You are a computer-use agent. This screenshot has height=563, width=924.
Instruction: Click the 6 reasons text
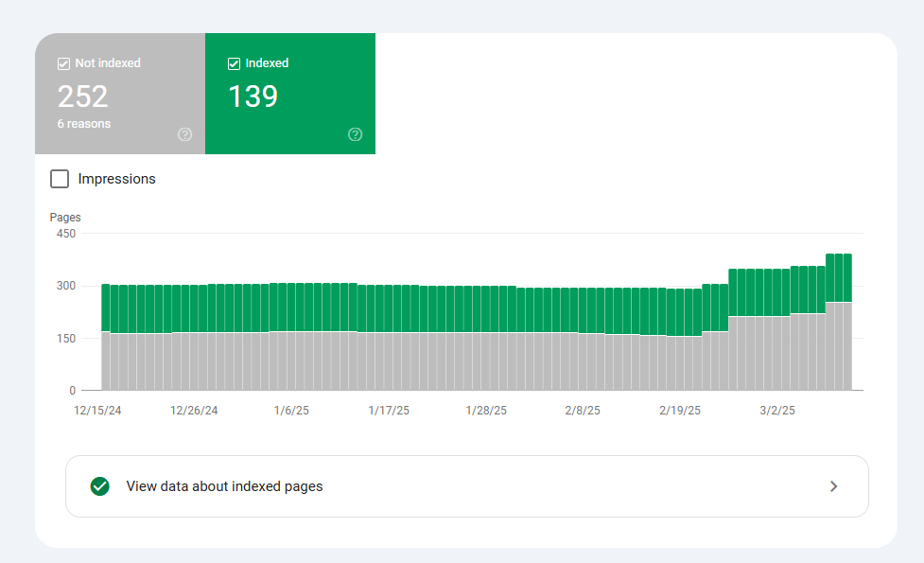(x=84, y=124)
